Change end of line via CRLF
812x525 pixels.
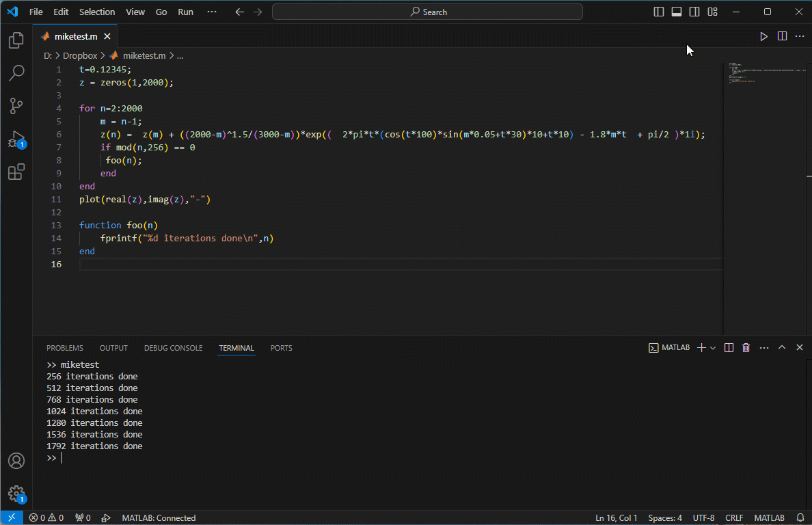tap(734, 517)
